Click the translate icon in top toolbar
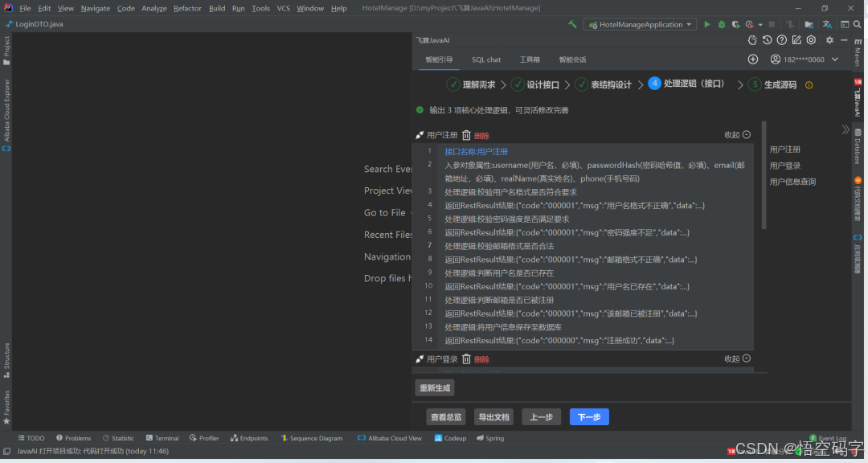868x463 pixels. [x=827, y=24]
